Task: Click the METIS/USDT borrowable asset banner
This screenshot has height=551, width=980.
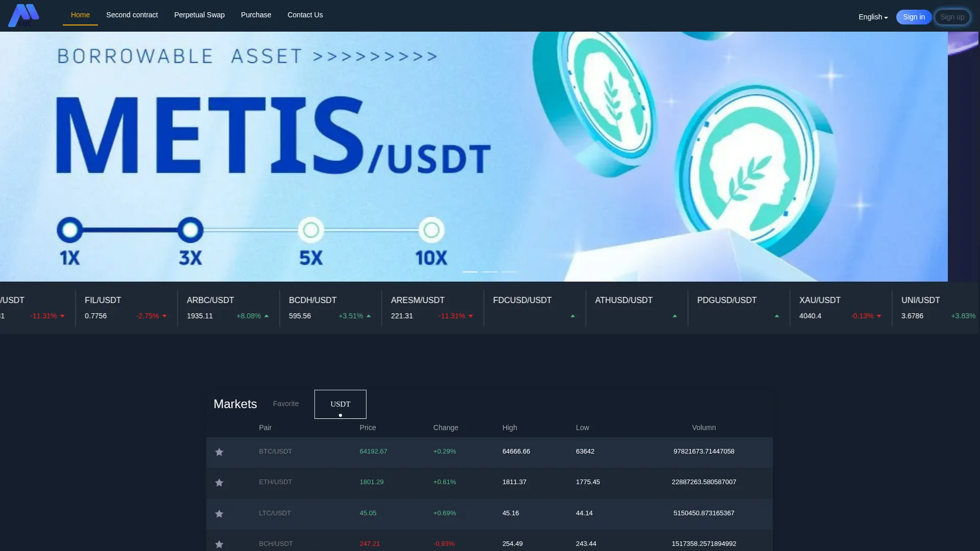Action: pos(474,157)
